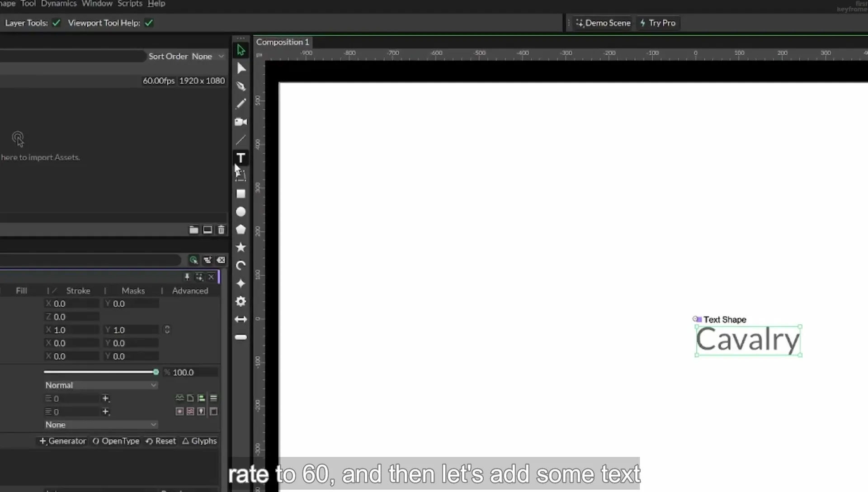Click the Z 0.0 position field
Image resolution: width=868 pixels, height=492 pixels.
(72, 317)
